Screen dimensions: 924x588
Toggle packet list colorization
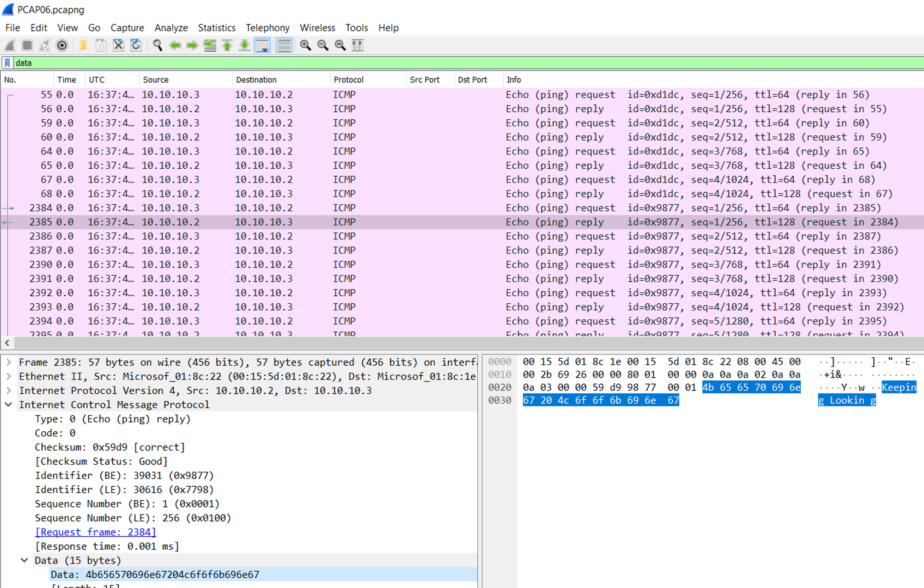(284, 45)
